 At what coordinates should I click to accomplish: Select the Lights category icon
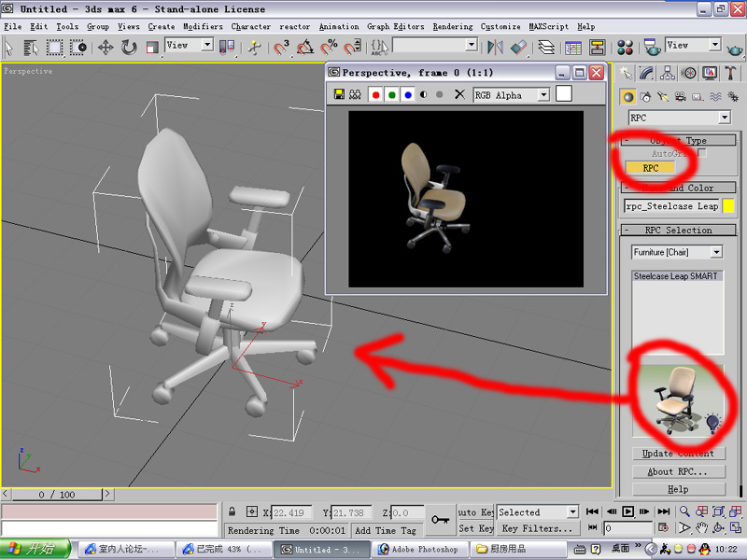663,97
